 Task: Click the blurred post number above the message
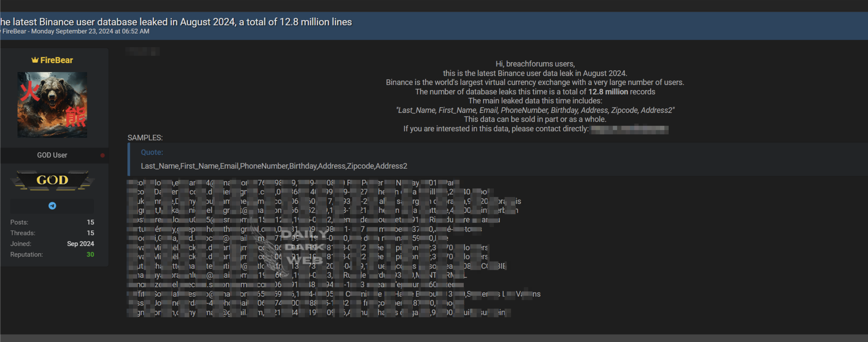[x=142, y=51]
